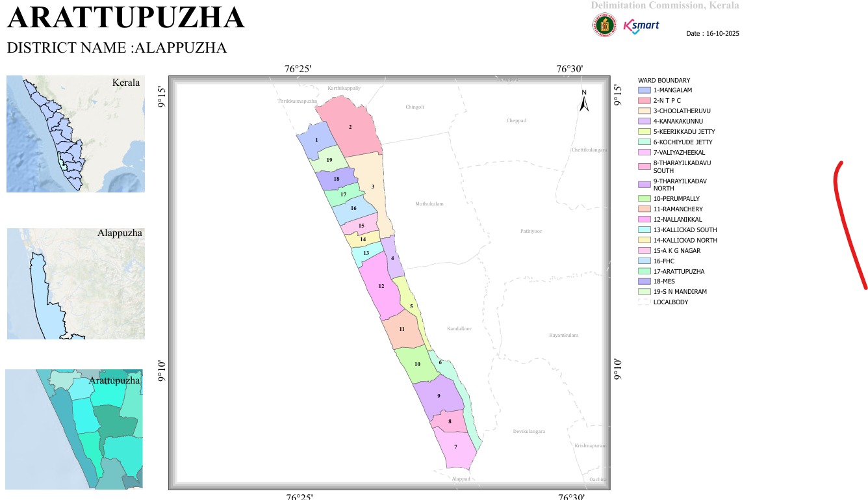Click the 10-PERUMPALLY green legend swatch
The height and width of the screenshot is (500, 868).
pyautogui.click(x=645, y=199)
